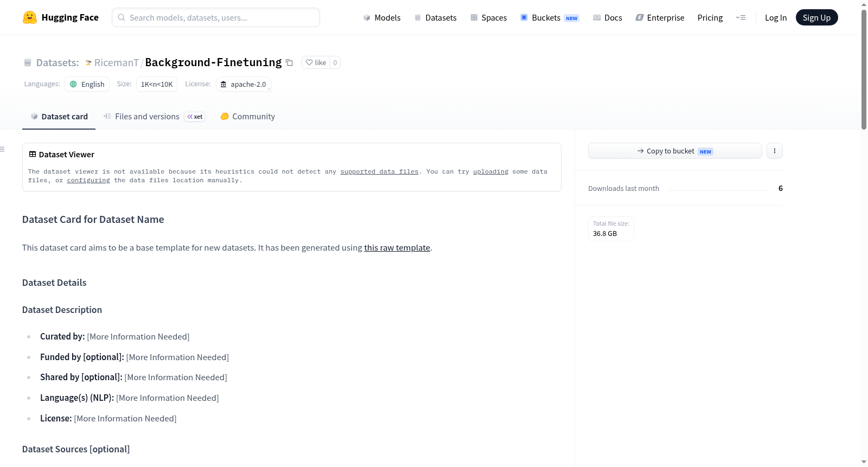
Task: Open the configuring link in Dataset Viewer
Action: 88,180
